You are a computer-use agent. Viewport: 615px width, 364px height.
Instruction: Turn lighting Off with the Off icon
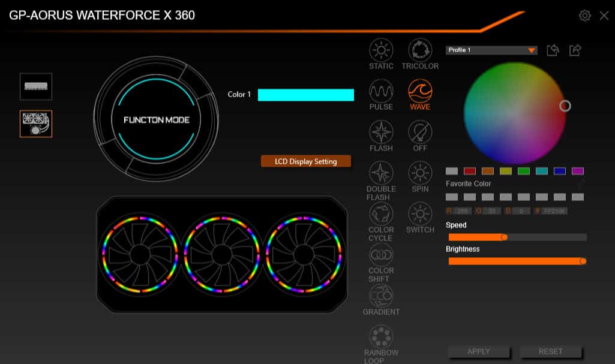pos(420,136)
